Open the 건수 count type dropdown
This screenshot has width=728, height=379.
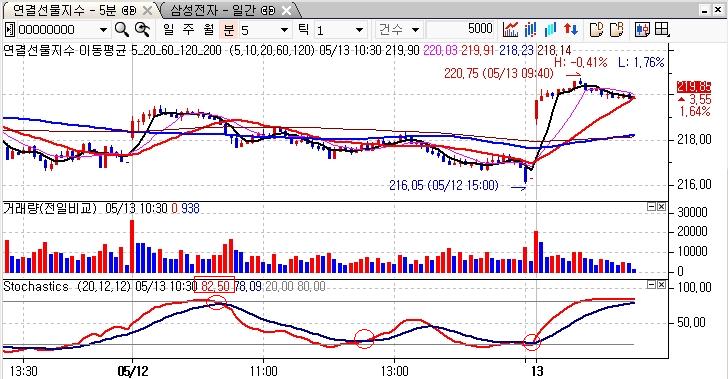pyautogui.click(x=416, y=30)
